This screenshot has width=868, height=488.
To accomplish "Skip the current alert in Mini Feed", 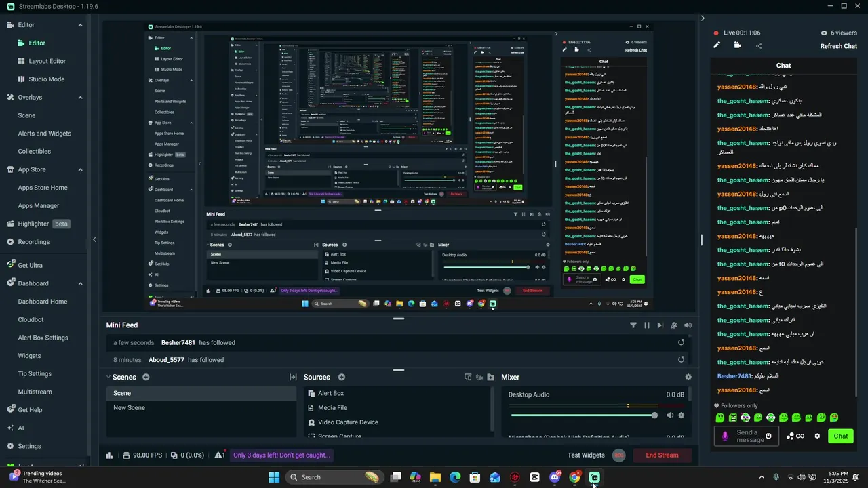I will [660, 325].
